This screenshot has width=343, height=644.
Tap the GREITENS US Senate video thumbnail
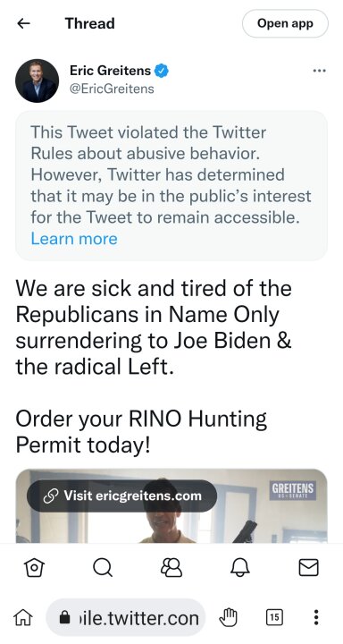171,506
